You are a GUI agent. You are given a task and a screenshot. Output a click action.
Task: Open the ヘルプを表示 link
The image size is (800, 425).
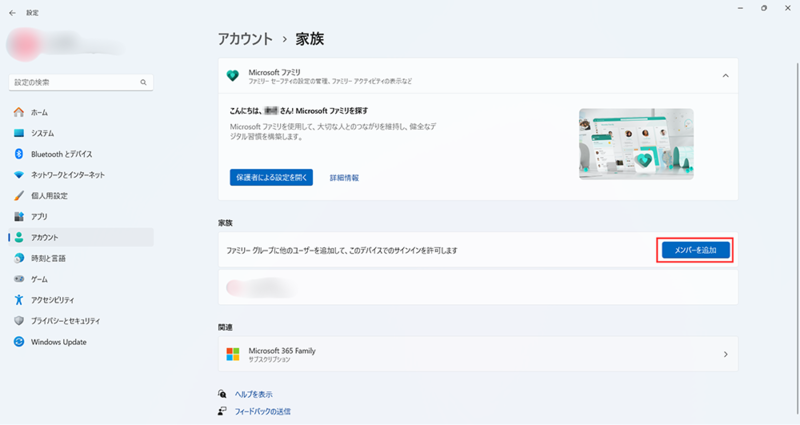click(x=254, y=394)
